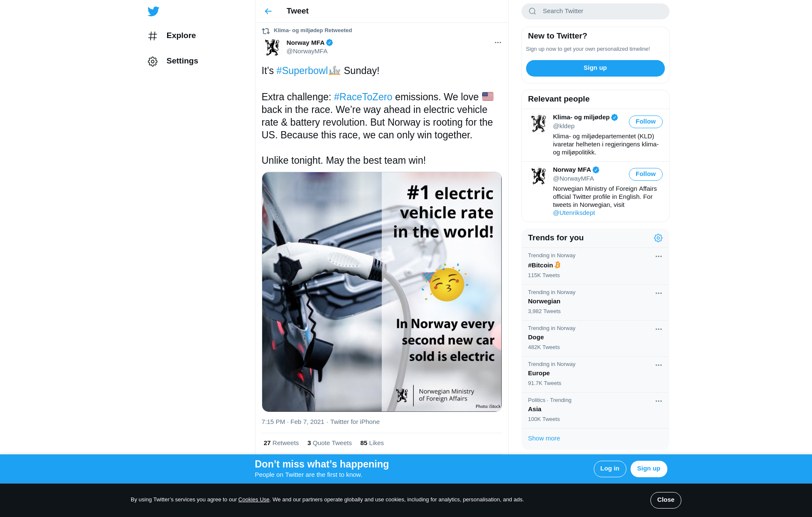Open the #RaceToZero hashtag link
812x517 pixels.
[363, 97]
